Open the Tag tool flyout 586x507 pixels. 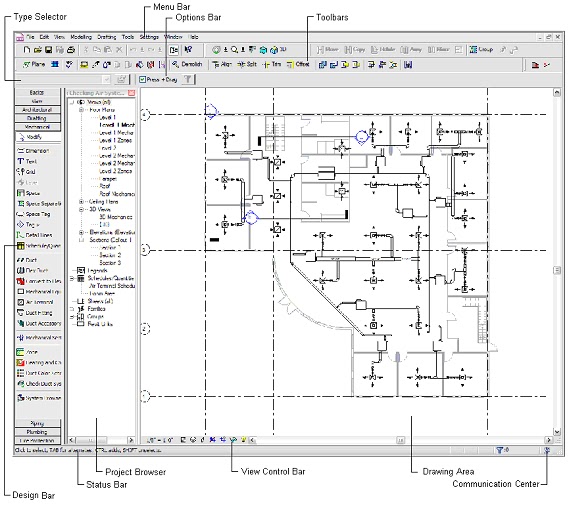[x=37, y=225]
